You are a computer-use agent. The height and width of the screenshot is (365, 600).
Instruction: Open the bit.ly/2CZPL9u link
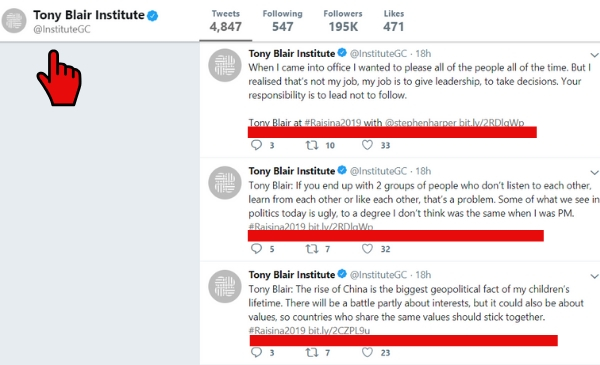coord(339,331)
